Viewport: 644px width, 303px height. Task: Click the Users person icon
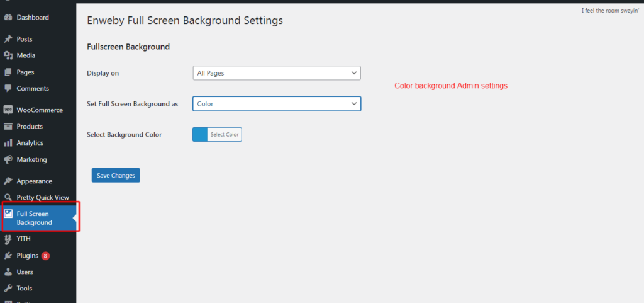tap(8, 272)
